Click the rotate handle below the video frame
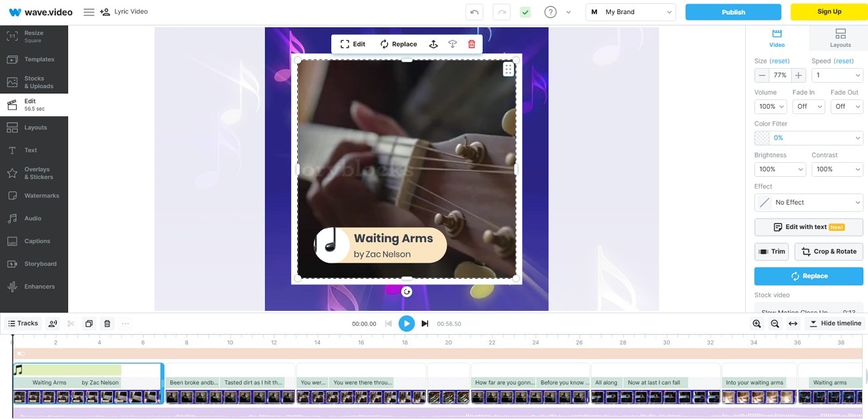This screenshot has height=419, width=868. point(407,292)
